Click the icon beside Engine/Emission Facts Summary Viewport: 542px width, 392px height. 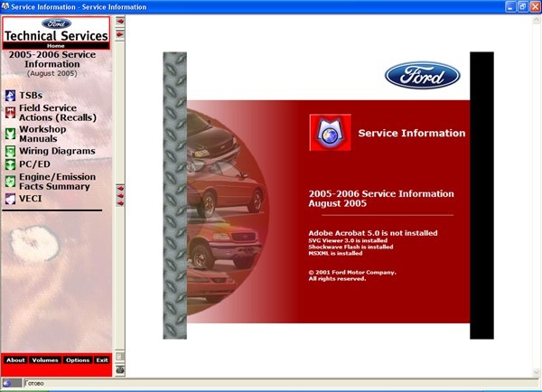10,182
